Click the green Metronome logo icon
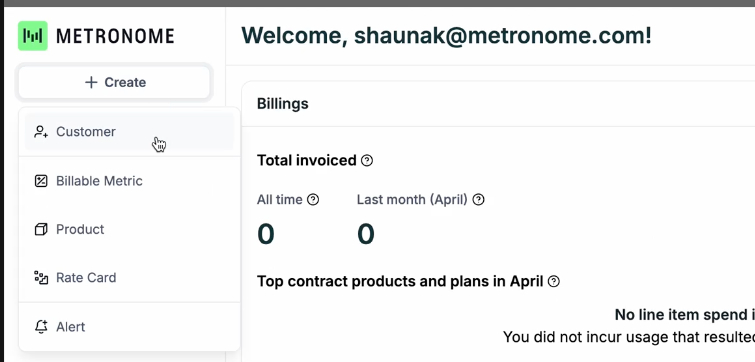This screenshot has height=362, width=755. [33, 36]
